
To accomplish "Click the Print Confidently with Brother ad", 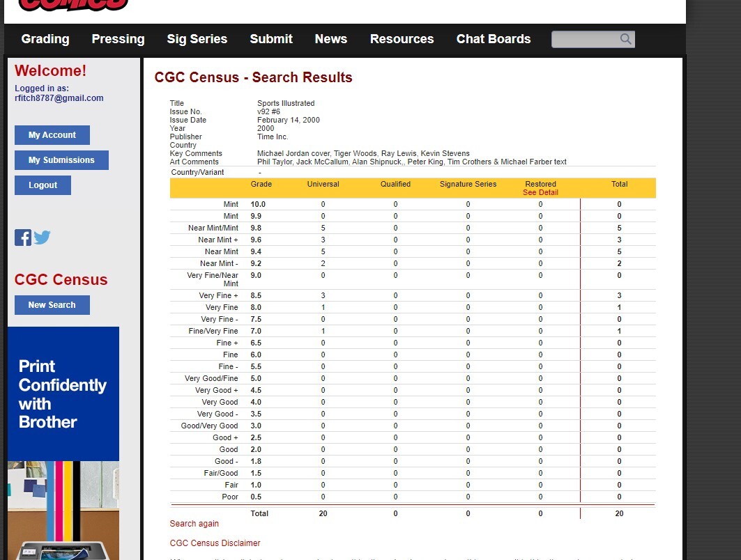I will tap(63, 394).
